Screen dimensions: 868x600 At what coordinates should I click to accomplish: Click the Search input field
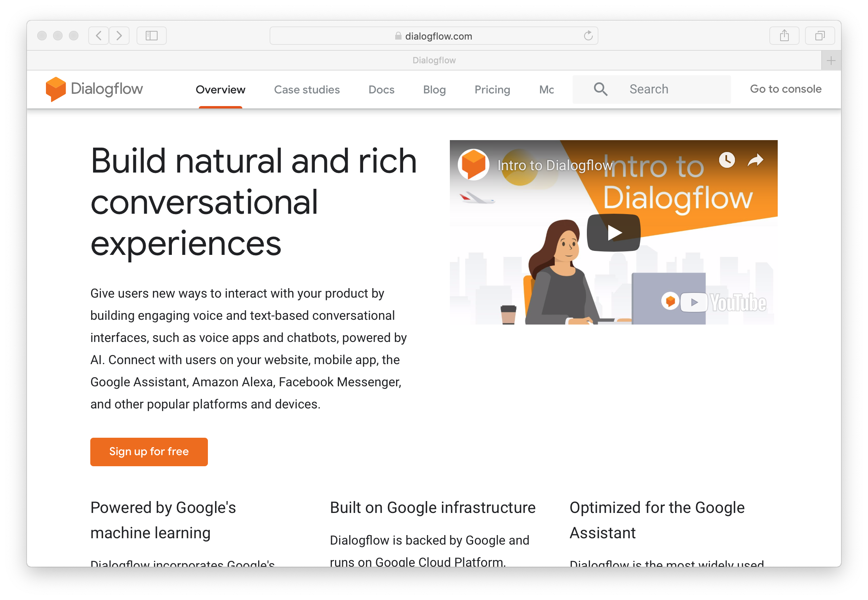651,89
